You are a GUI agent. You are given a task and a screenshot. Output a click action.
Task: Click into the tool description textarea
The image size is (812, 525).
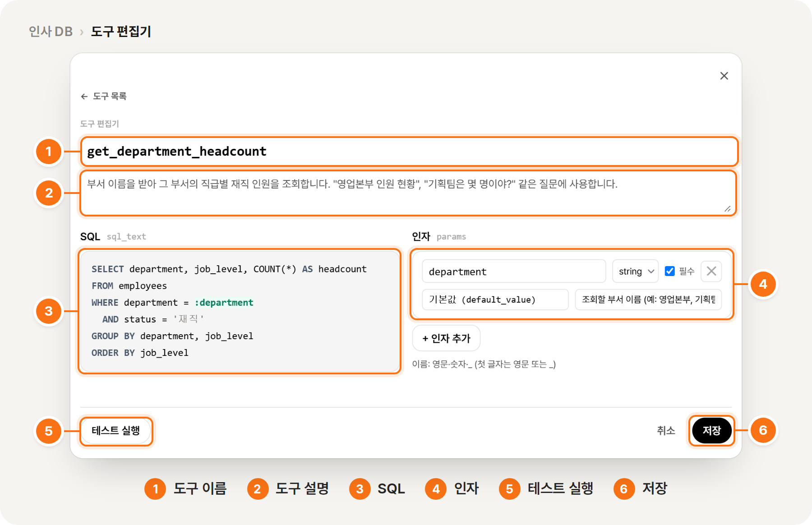pyautogui.click(x=408, y=193)
